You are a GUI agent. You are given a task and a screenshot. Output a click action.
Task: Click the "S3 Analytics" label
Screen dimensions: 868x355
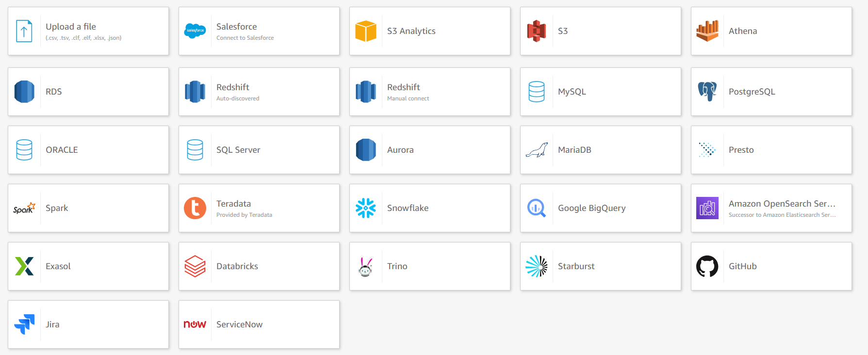coord(411,31)
